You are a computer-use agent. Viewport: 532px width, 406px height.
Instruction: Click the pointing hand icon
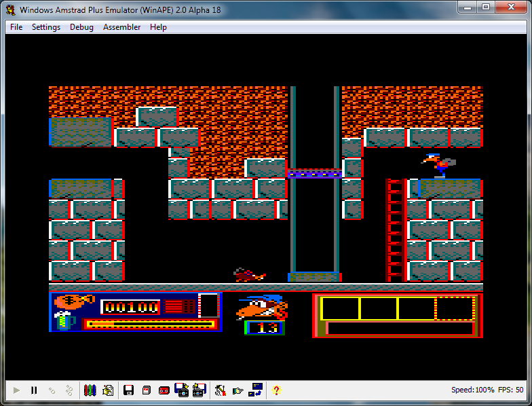(237, 391)
